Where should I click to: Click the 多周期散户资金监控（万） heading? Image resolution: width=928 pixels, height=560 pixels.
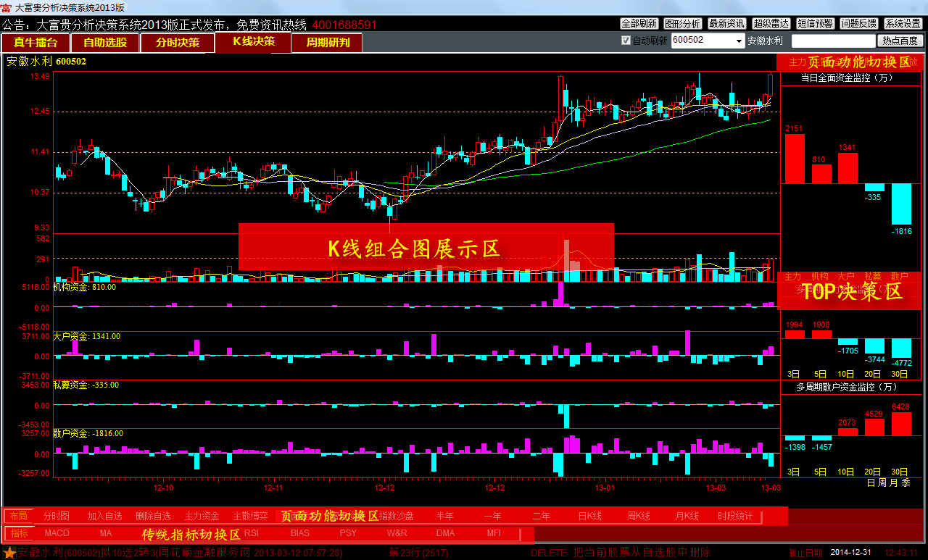click(847, 388)
